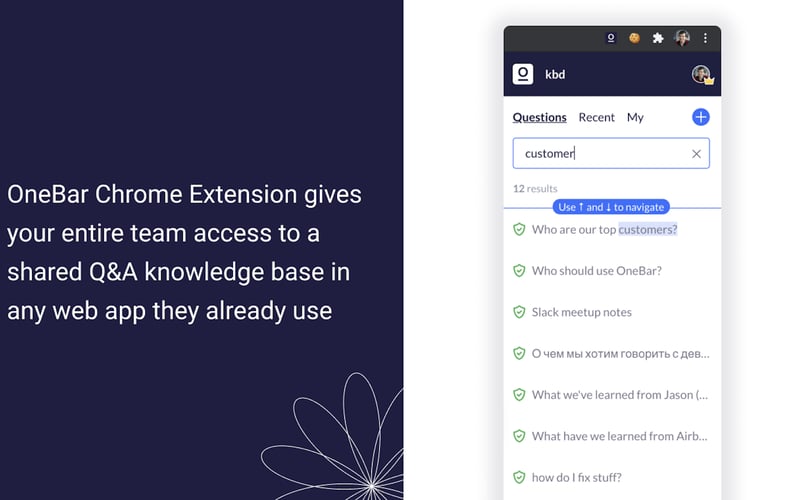Open result how do I fix stuff?
The width and height of the screenshot is (800, 500).
tap(577, 478)
